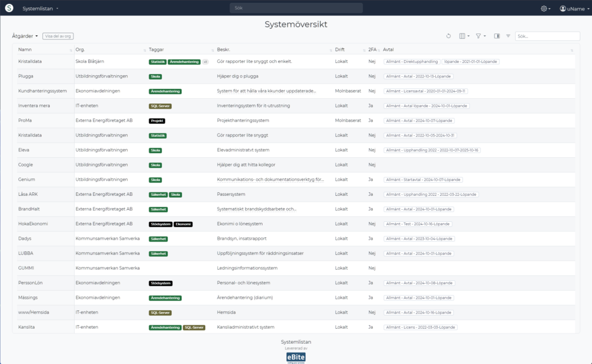Open the Startavtal 2024-10-07 contract chip
The height and width of the screenshot is (364, 592).
point(423,180)
